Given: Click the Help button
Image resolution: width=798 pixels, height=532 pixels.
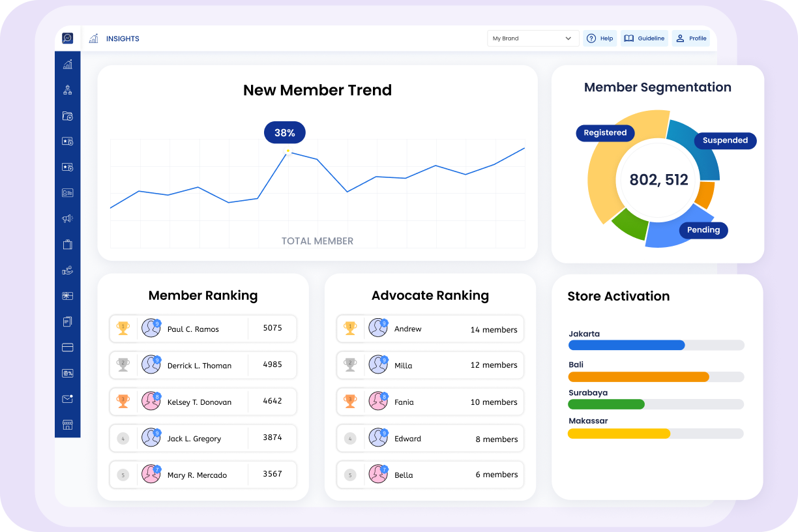Looking at the screenshot, I should 600,38.
